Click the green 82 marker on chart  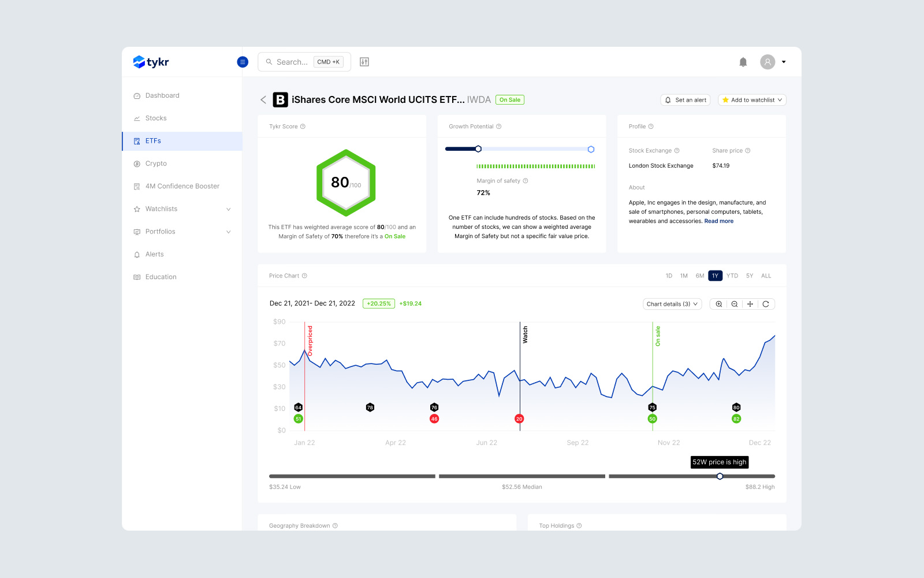736,419
